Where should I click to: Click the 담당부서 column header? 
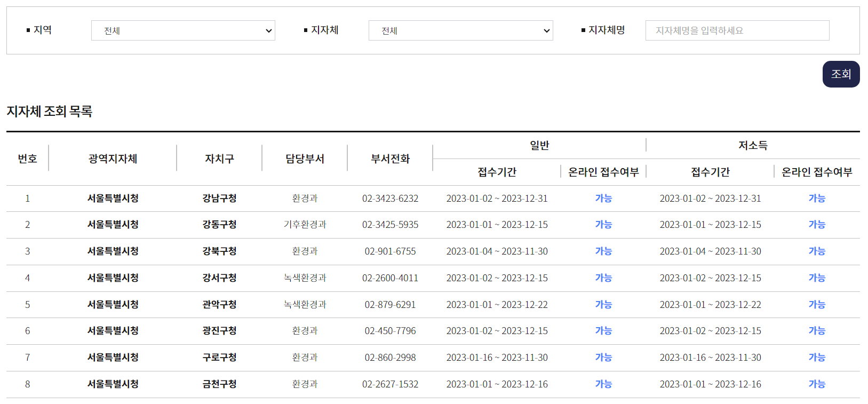(x=305, y=159)
